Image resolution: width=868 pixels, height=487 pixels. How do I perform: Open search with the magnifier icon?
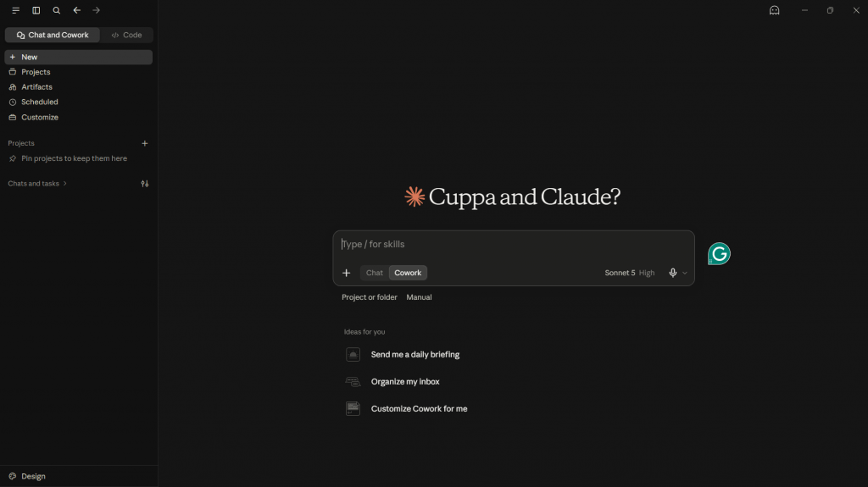click(x=57, y=10)
